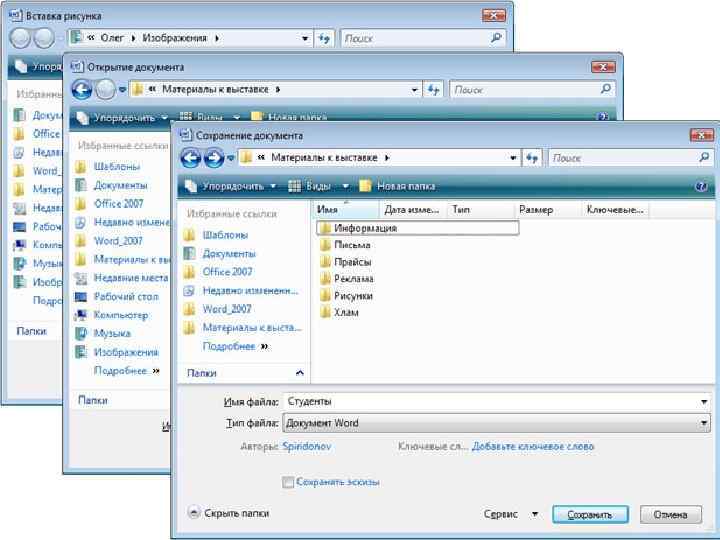The height and width of the screenshot is (540, 720).
Task: Open recent pages dropdown next to Forward arrow
Action: click(x=231, y=158)
